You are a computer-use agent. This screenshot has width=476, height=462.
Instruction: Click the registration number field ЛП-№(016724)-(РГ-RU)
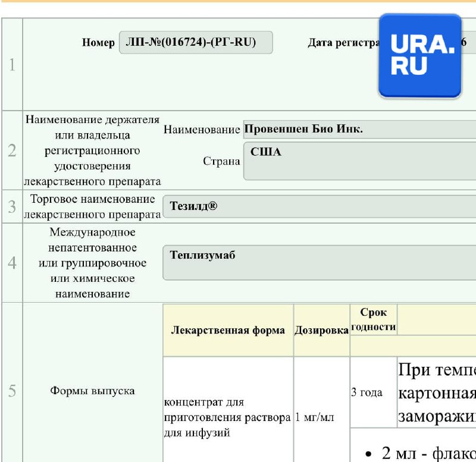pos(196,42)
